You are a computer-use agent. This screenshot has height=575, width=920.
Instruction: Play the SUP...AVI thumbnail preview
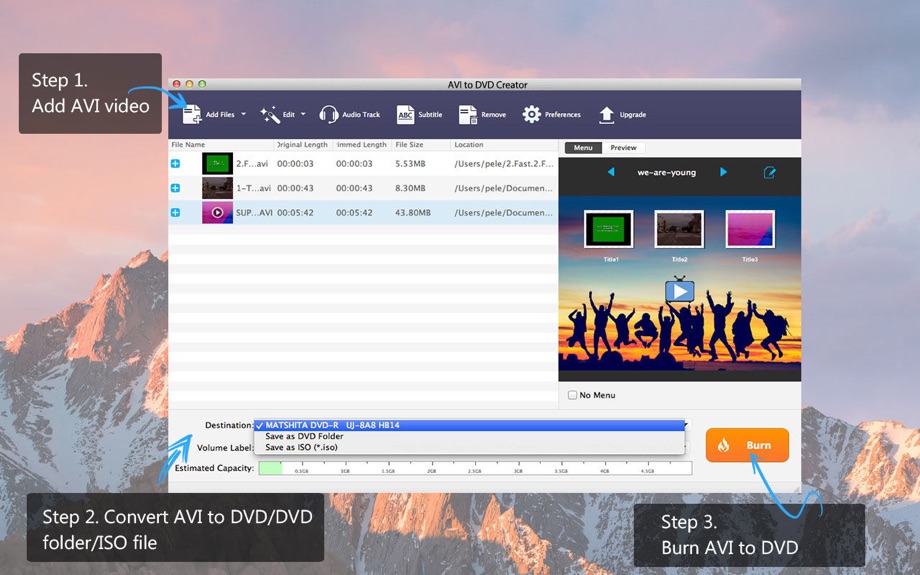click(217, 212)
